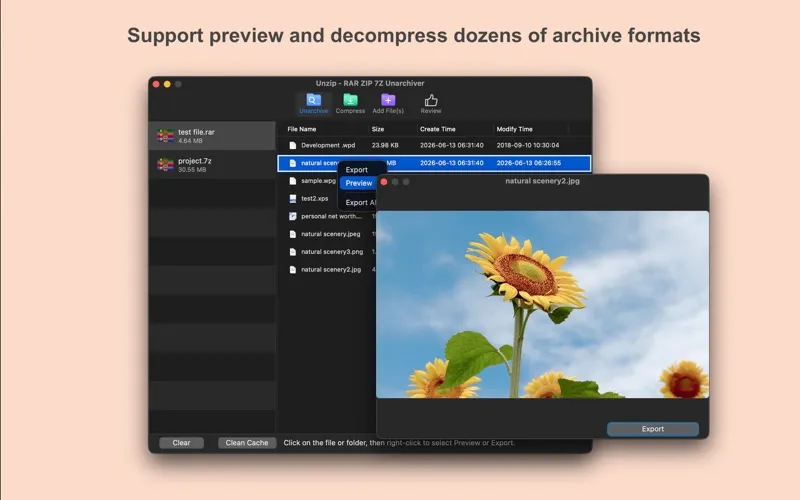The image size is (800, 500).
Task: Click the file icon beside natural scenery.jpeg
Action: point(292,234)
